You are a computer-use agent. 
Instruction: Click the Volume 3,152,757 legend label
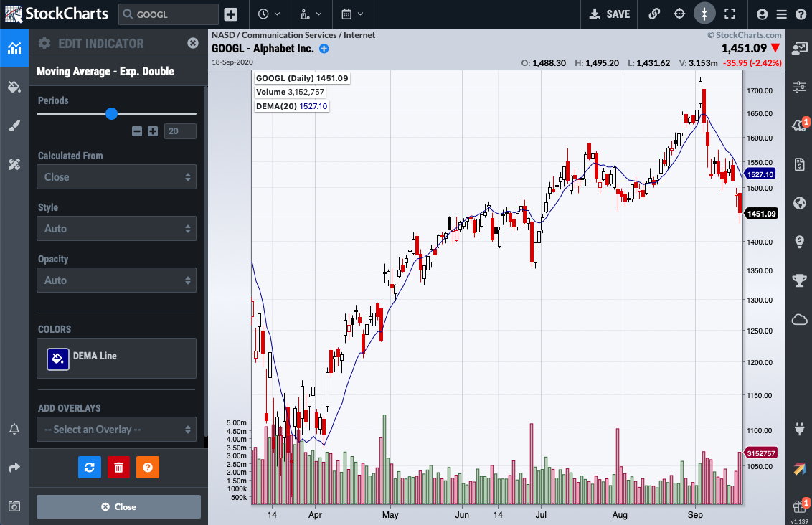(x=290, y=92)
